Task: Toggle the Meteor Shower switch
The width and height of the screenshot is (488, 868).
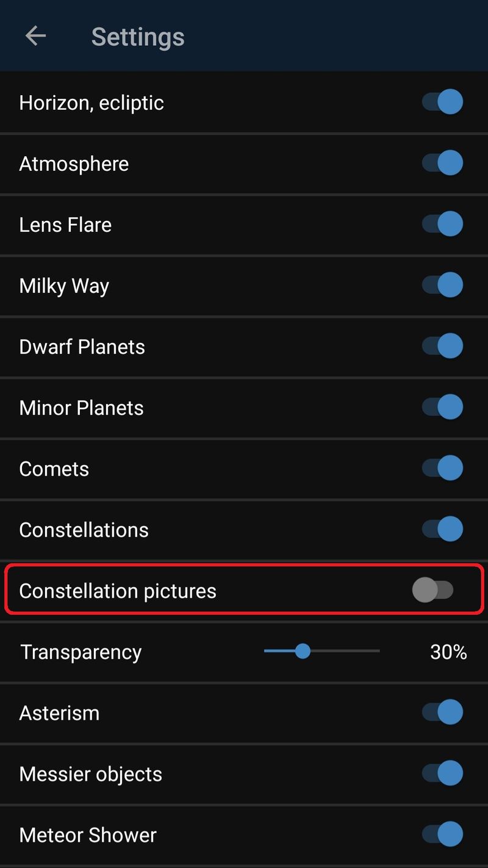Action: coord(442,834)
